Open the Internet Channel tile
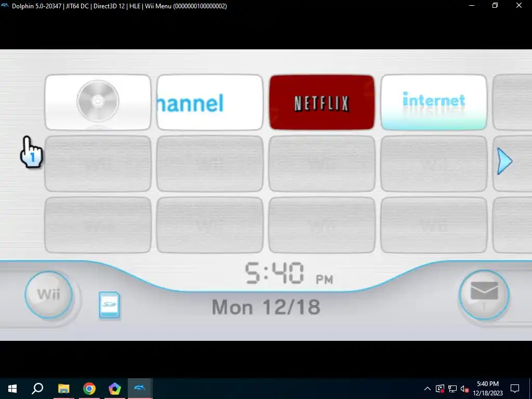 tap(434, 102)
